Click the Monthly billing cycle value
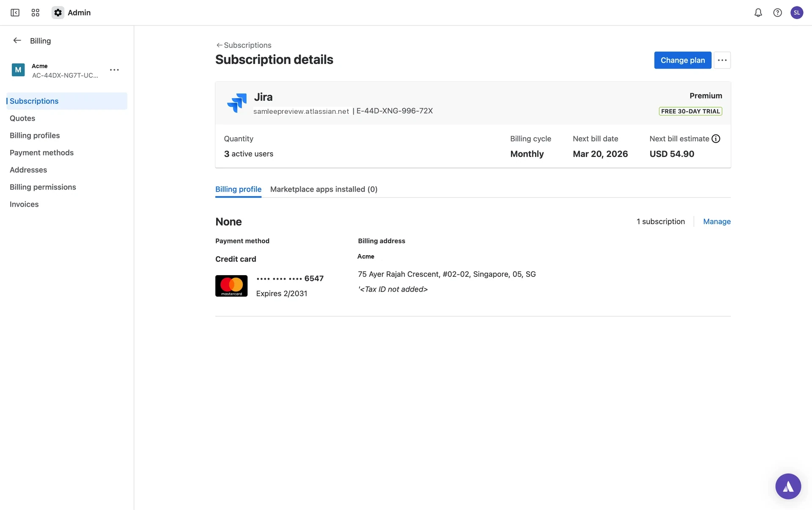The width and height of the screenshot is (812, 510). click(x=527, y=154)
